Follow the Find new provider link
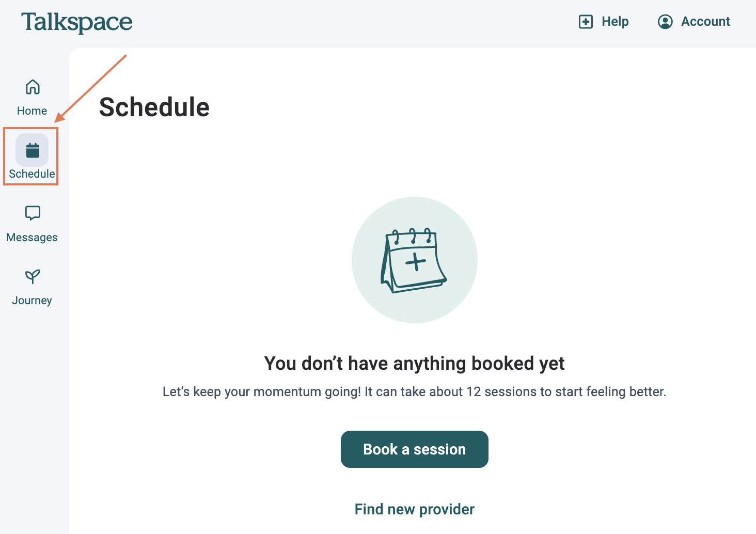Viewport: 756px width, 534px height. [415, 509]
